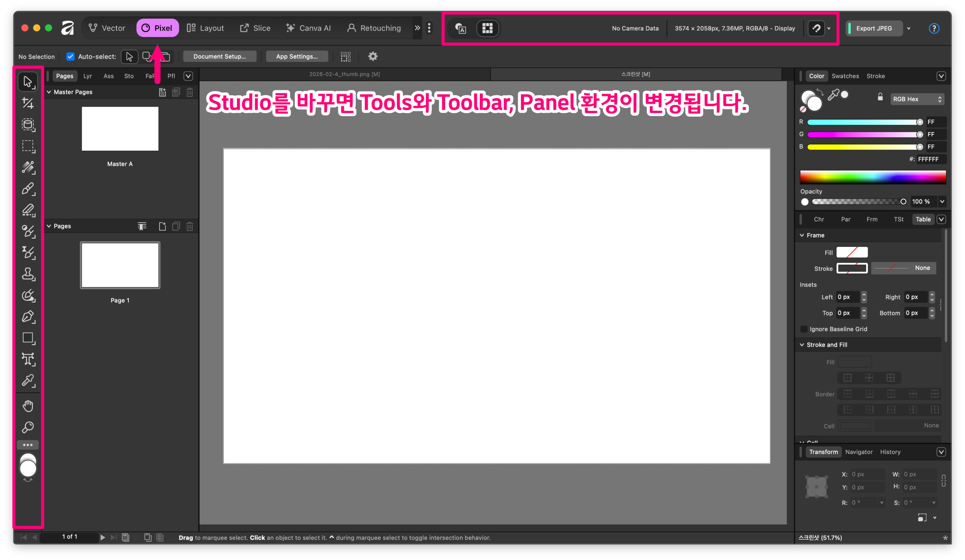The width and height of the screenshot is (965, 560).
Task: Click the rainbow color spectrum bar
Action: point(872,177)
